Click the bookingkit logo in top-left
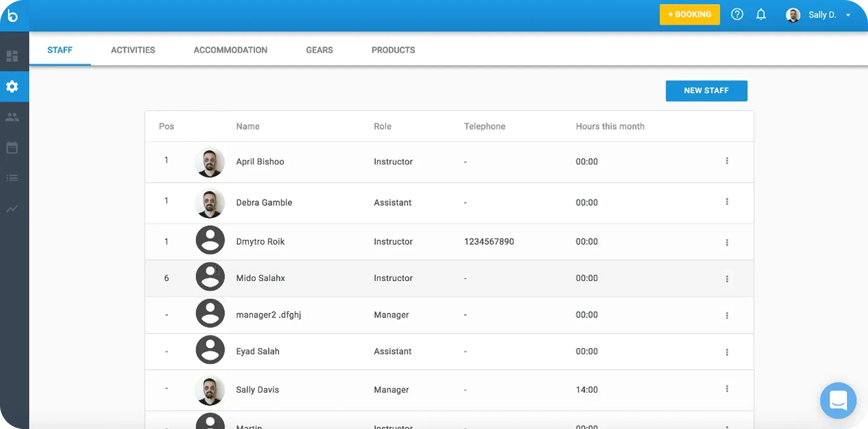Screen dimensions: 868x429 click(13, 16)
